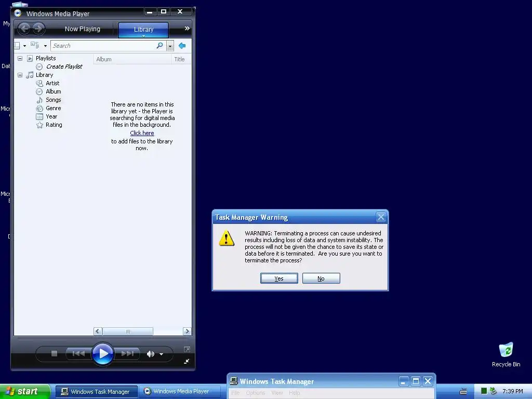The width and height of the screenshot is (532, 399).
Task: Select Library in the navigation tree
Action: (45, 75)
